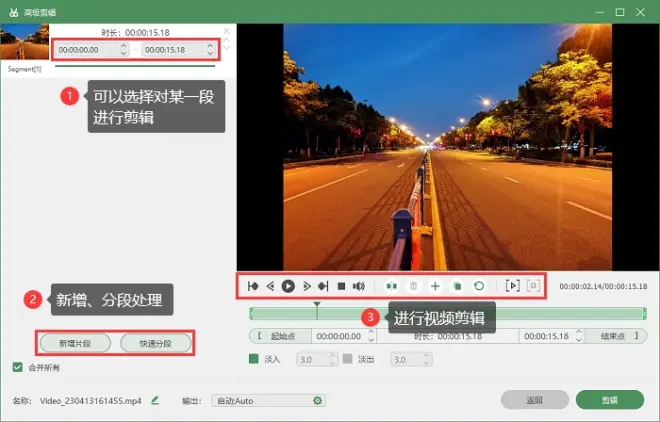660x422 pixels.
Task: Open output settings gear icon
Action: (x=318, y=401)
